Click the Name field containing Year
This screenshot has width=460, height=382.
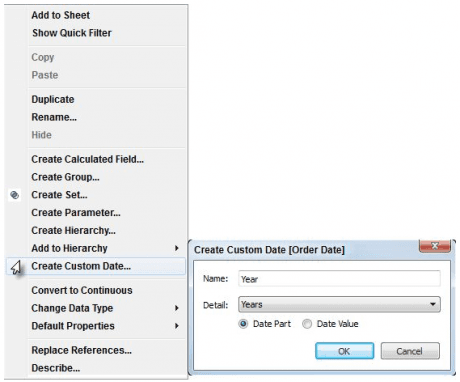click(339, 279)
